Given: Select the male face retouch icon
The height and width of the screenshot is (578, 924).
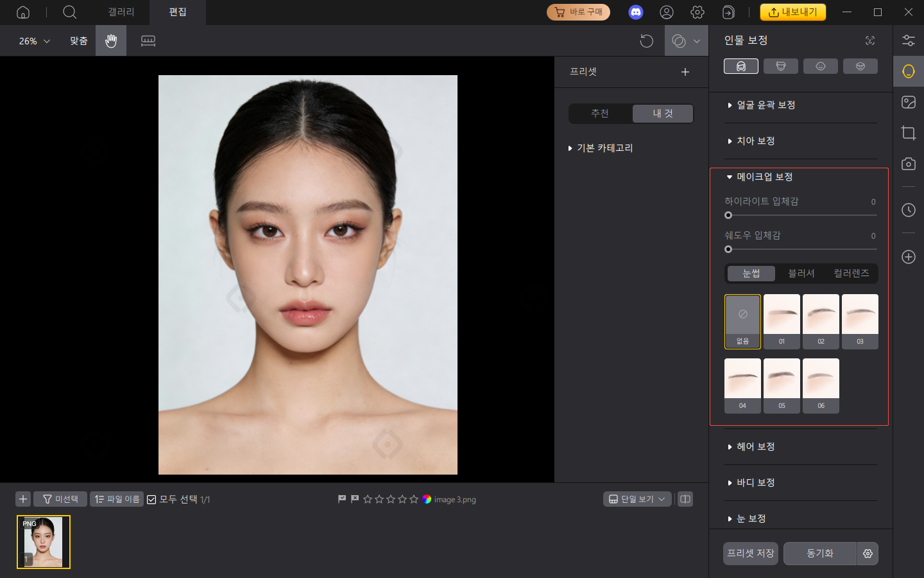Looking at the screenshot, I should [781, 66].
